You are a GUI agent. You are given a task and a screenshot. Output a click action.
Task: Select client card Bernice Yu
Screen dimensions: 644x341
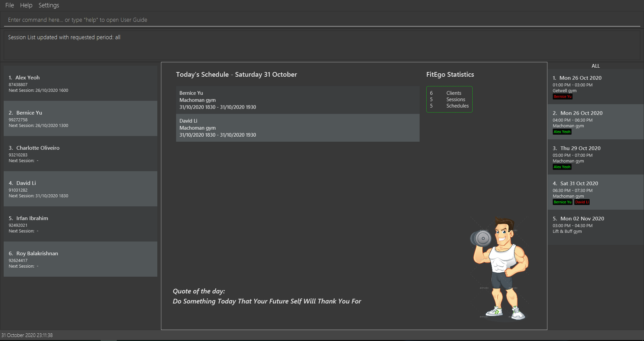pos(80,118)
